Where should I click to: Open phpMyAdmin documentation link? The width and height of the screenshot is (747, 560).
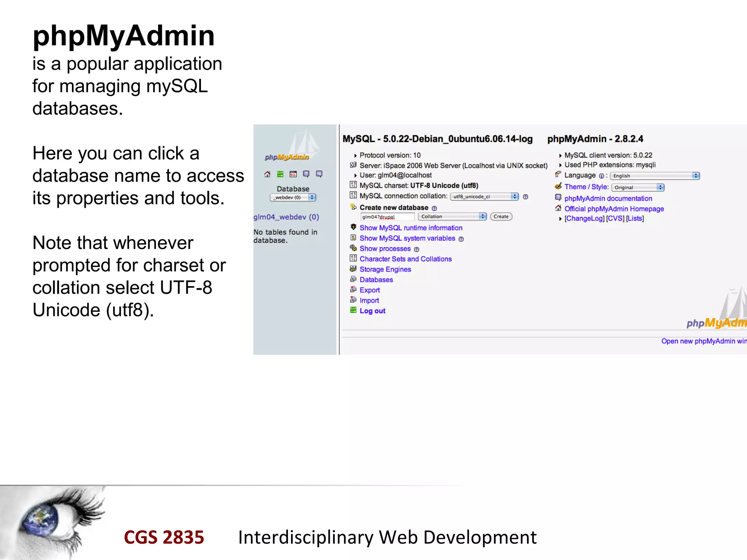coord(608,199)
